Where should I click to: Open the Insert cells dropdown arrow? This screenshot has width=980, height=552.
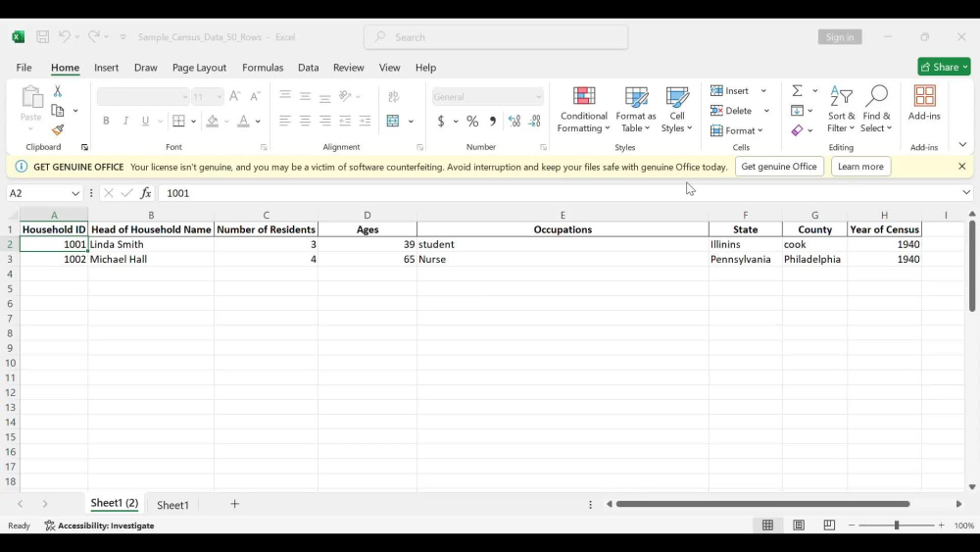tap(763, 91)
